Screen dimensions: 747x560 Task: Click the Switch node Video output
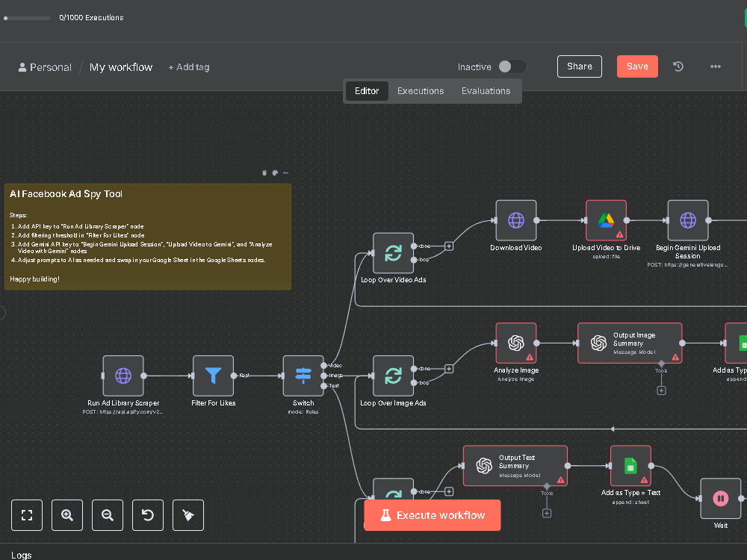pos(324,366)
